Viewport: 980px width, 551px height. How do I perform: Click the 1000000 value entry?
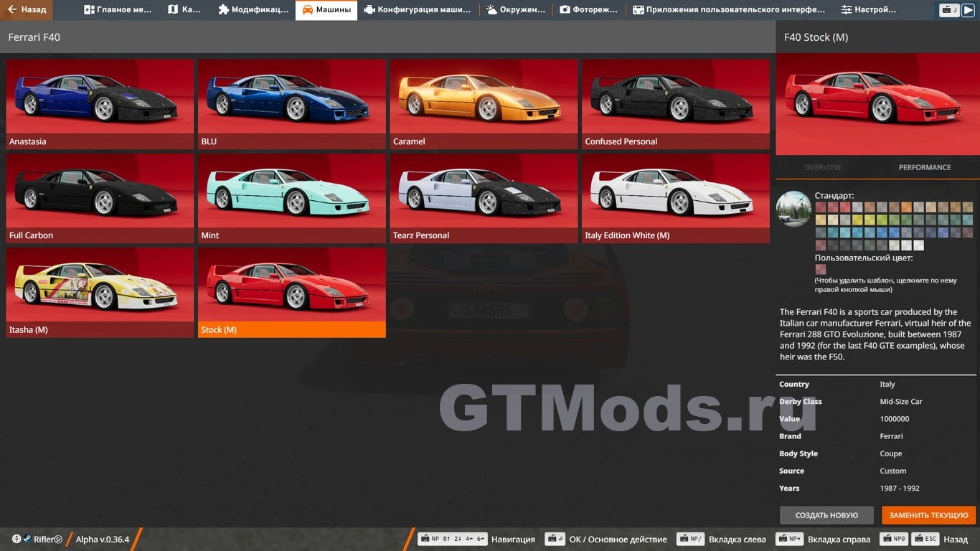(895, 419)
